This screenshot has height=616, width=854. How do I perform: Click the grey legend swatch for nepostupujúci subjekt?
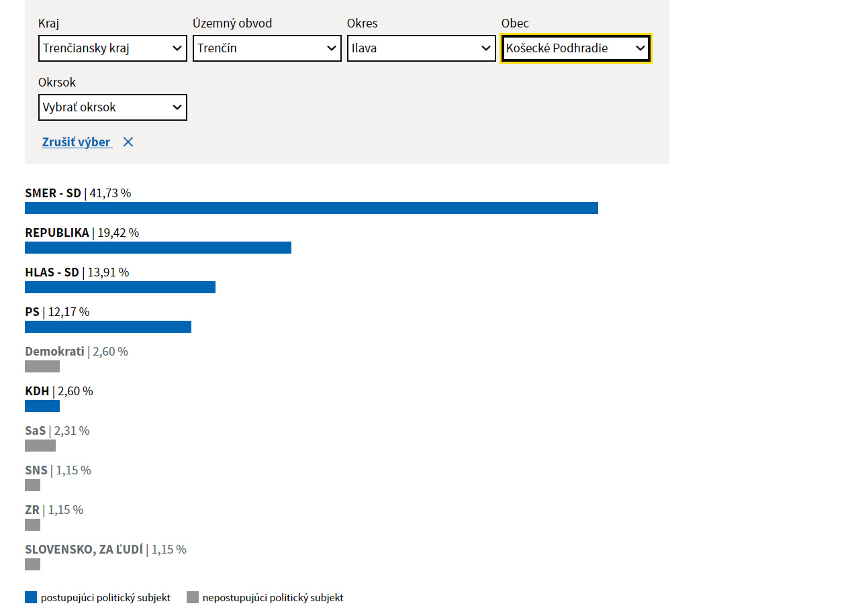point(193,597)
